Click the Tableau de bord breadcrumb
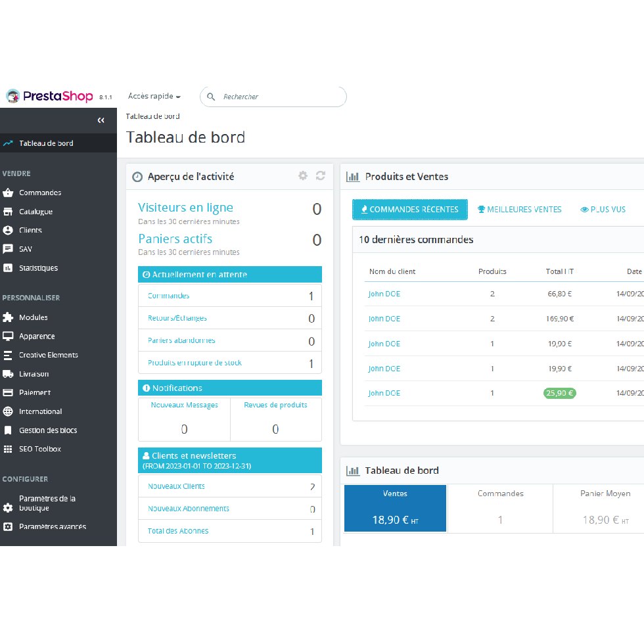 click(152, 116)
